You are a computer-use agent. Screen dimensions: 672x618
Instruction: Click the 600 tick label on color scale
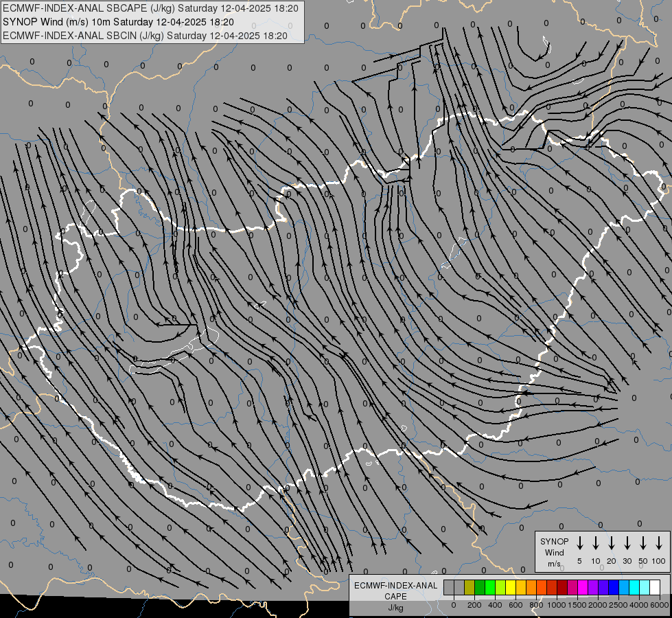[x=515, y=605]
